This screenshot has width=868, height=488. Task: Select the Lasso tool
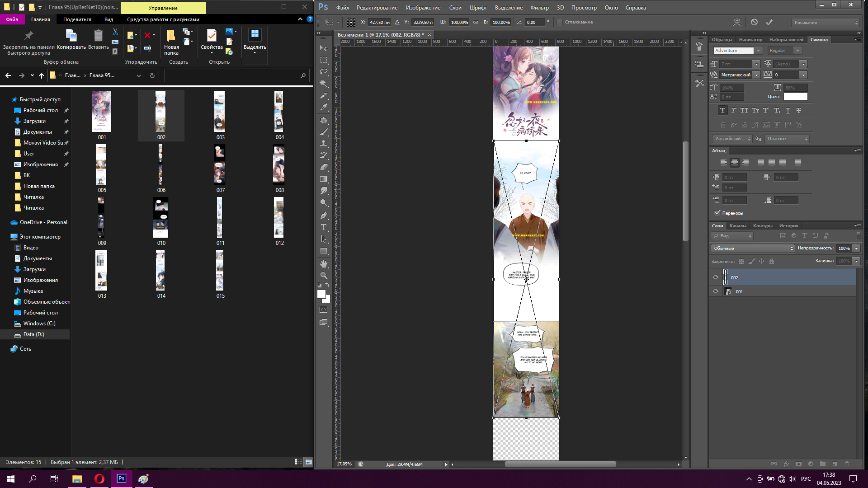tap(324, 71)
